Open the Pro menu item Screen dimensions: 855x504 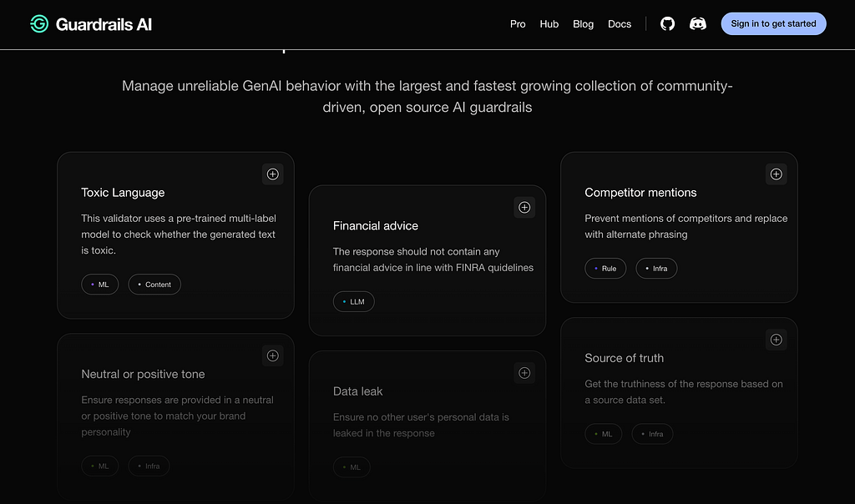tap(518, 24)
